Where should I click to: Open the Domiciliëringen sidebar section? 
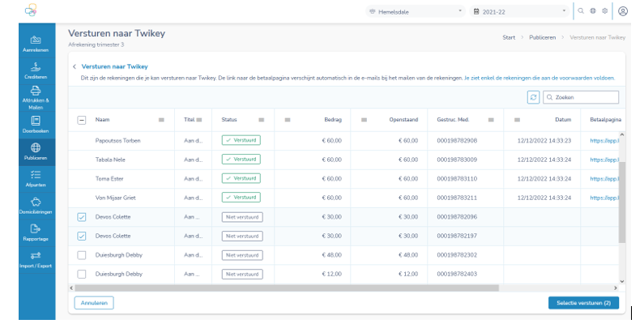pyautogui.click(x=36, y=206)
